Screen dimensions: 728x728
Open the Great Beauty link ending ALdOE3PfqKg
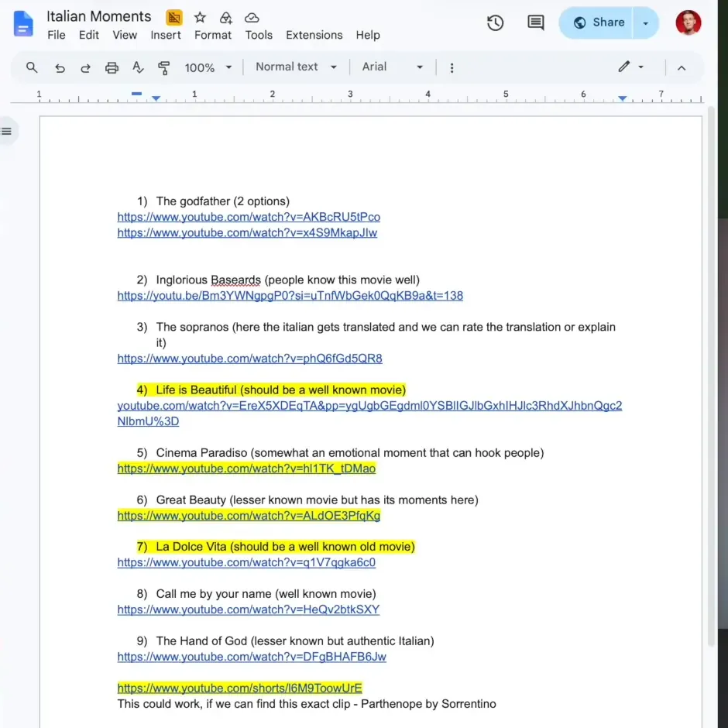(x=249, y=516)
